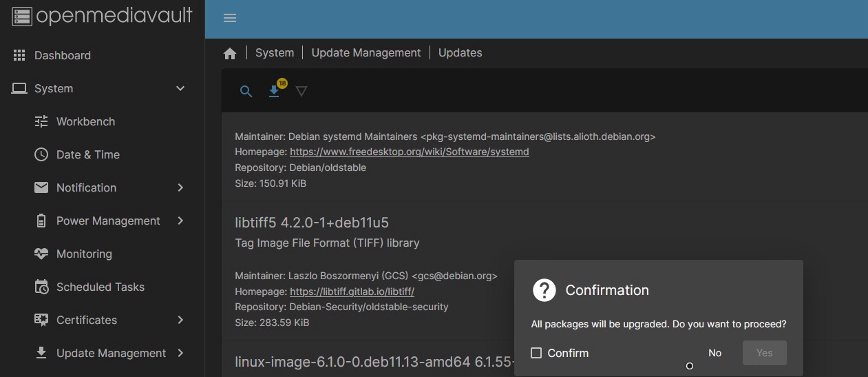Expand the Notification submenu arrow
The height and width of the screenshot is (377, 868).
180,187
